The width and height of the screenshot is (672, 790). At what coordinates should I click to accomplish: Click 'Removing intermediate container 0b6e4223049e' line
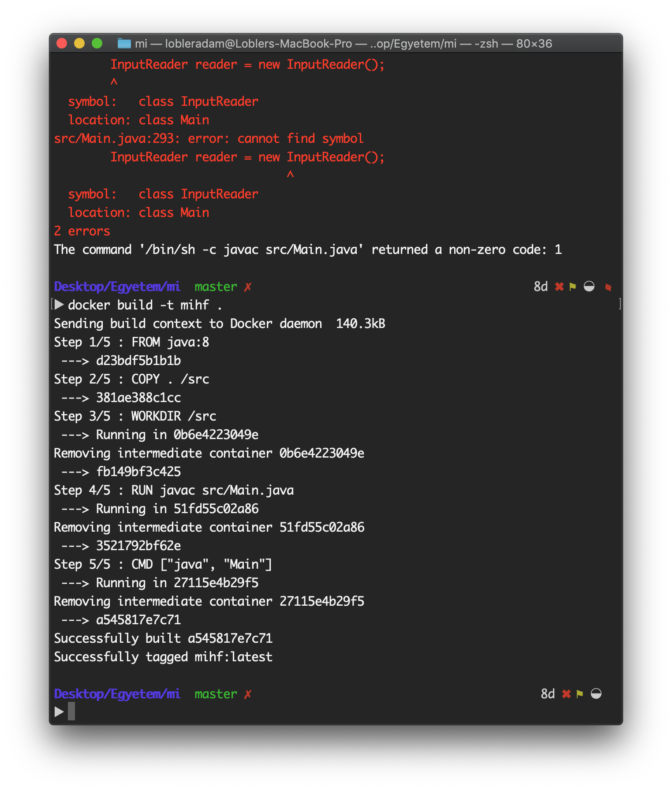209,453
